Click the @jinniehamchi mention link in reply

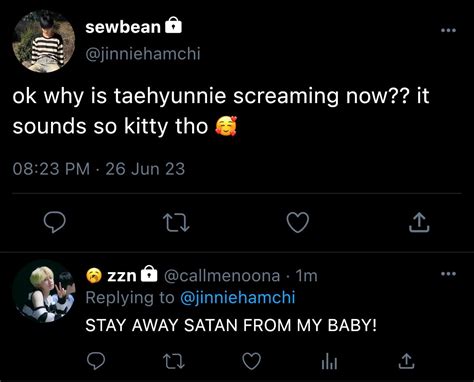tap(238, 298)
